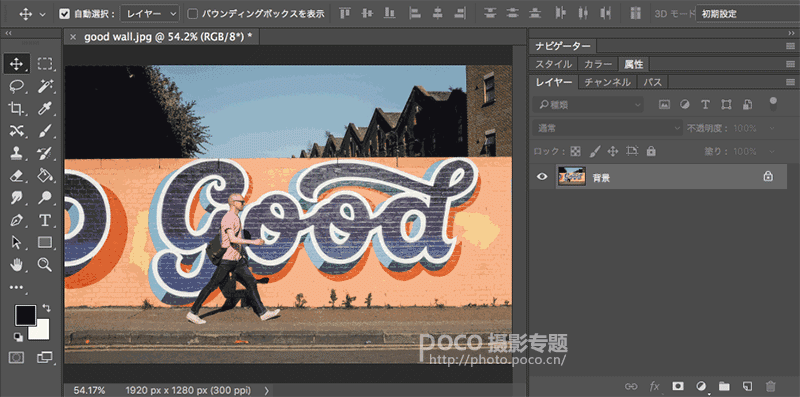Screen dimensions: 800x397
Task: Switch layer filtering on or off
Action: tap(773, 104)
